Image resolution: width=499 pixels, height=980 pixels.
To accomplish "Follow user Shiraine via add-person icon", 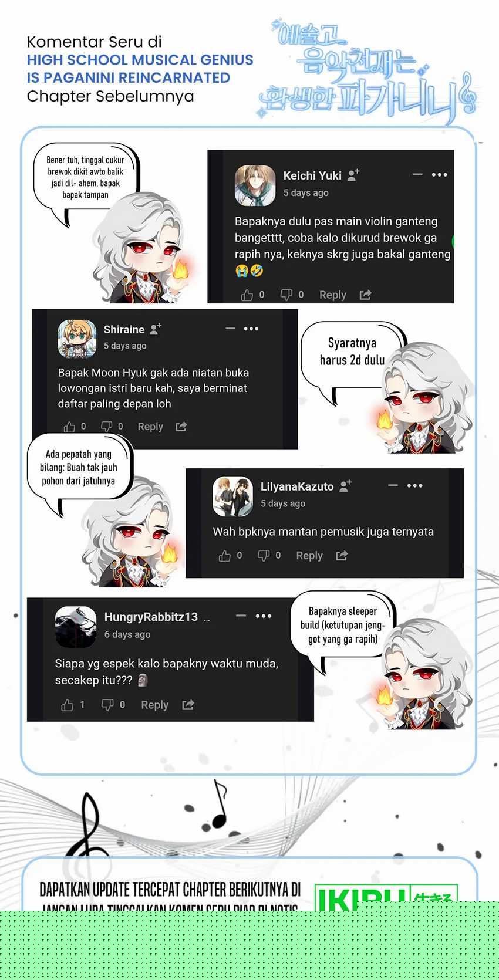I will click(156, 329).
